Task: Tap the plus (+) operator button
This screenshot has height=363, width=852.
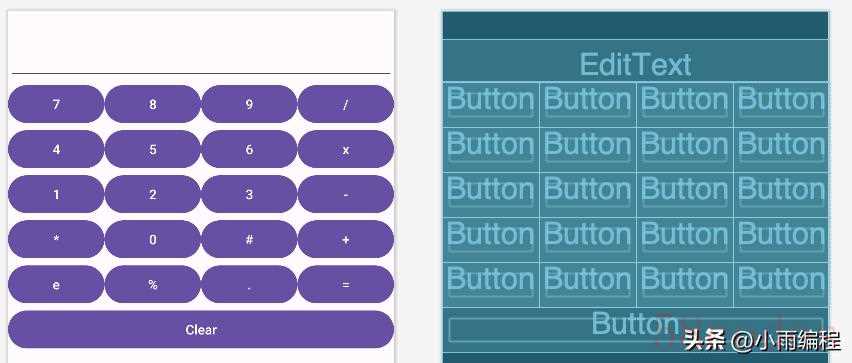Action: point(346,239)
